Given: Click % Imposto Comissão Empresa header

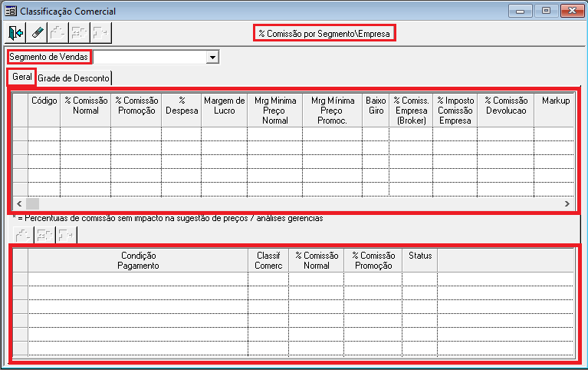Looking at the screenshot, I should (455, 111).
